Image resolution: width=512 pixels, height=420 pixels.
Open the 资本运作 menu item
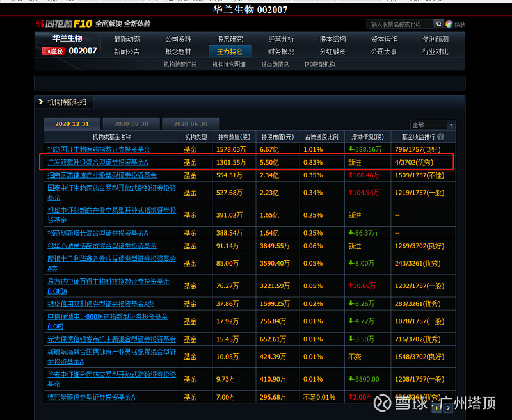point(383,39)
